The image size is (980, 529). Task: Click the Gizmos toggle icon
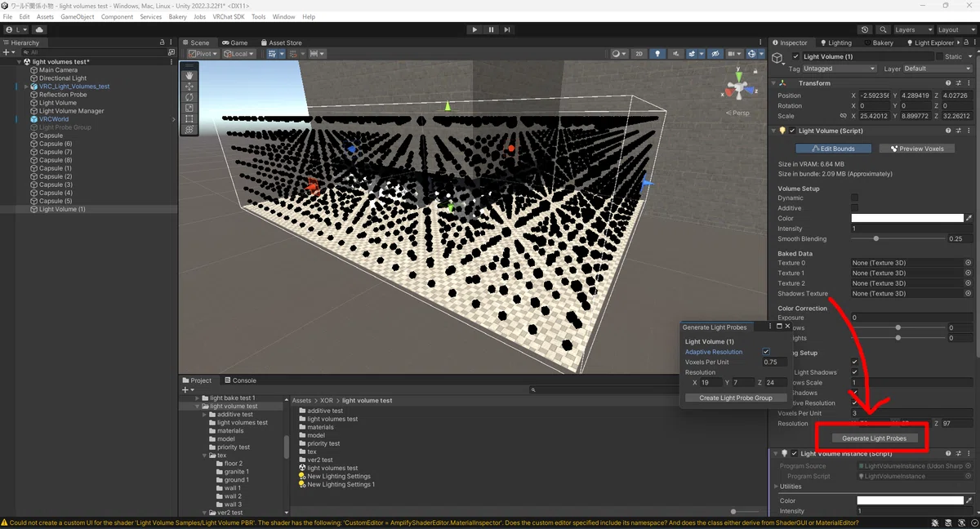(x=753, y=54)
